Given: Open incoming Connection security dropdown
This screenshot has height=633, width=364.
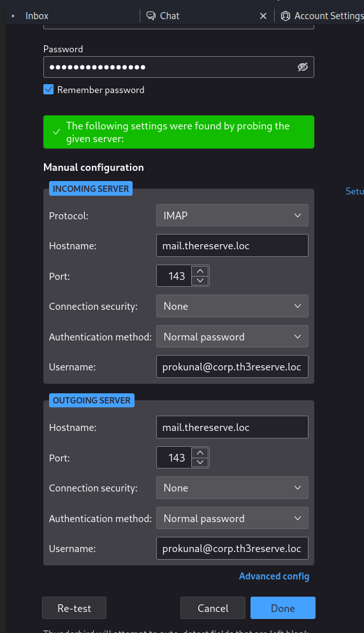Looking at the screenshot, I should 232,306.
